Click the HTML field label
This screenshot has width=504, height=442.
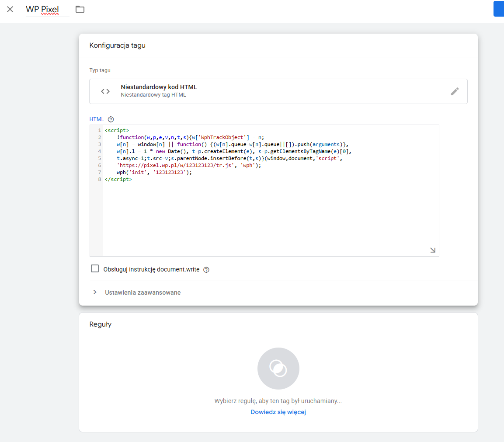click(x=97, y=119)
